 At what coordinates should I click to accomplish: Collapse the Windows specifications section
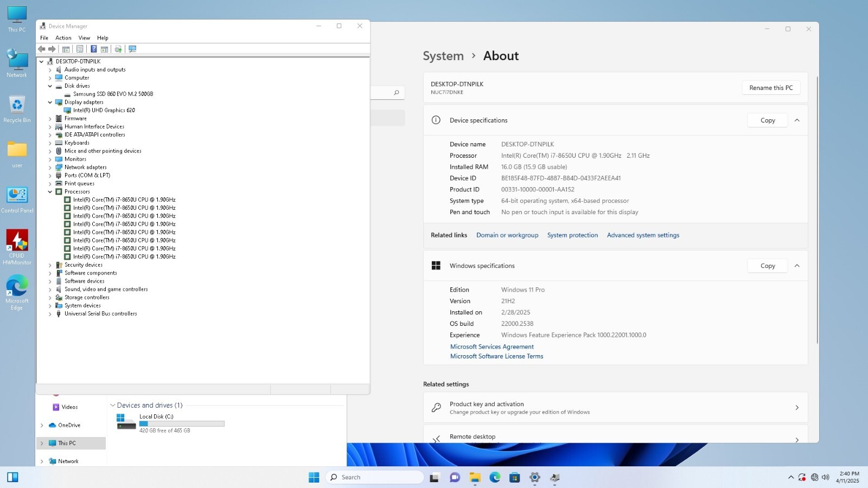point(797,266)
